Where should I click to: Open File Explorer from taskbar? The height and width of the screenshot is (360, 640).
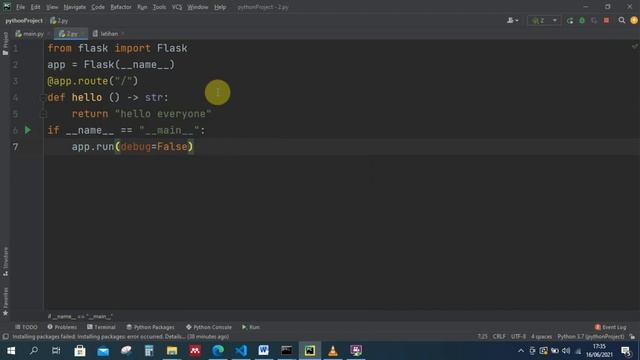click(x=172, y=351)
